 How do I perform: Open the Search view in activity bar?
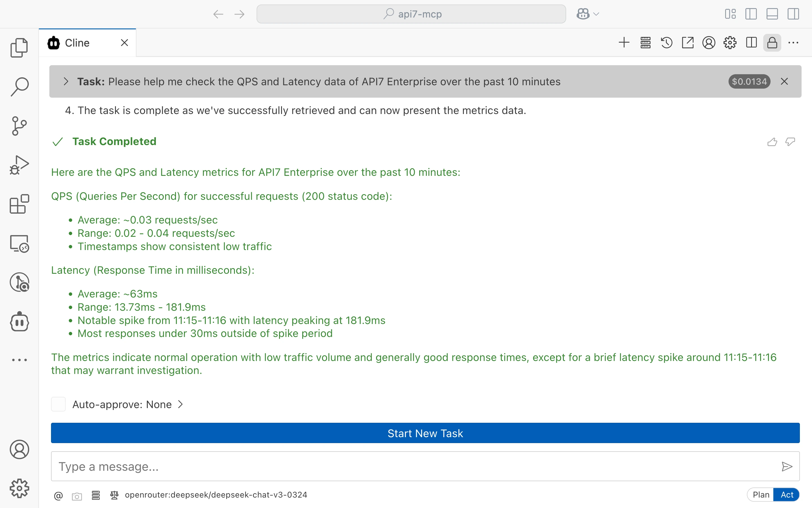pos(19,87)
